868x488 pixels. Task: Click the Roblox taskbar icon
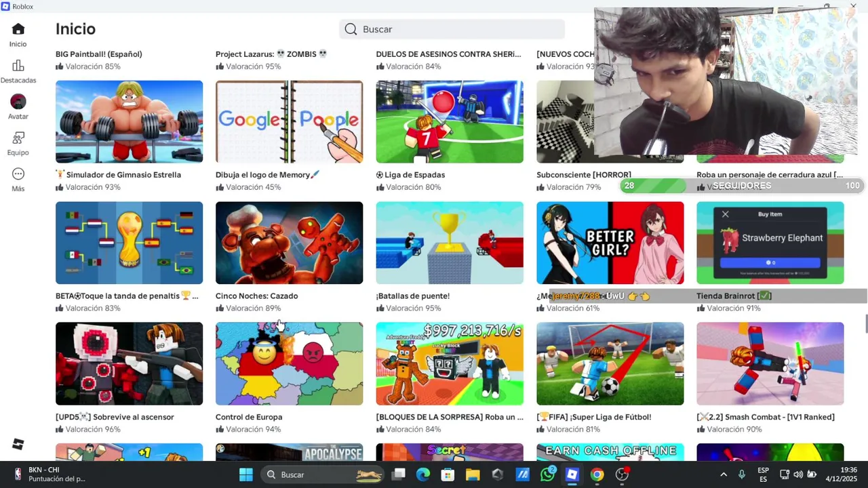click(572, 474)
